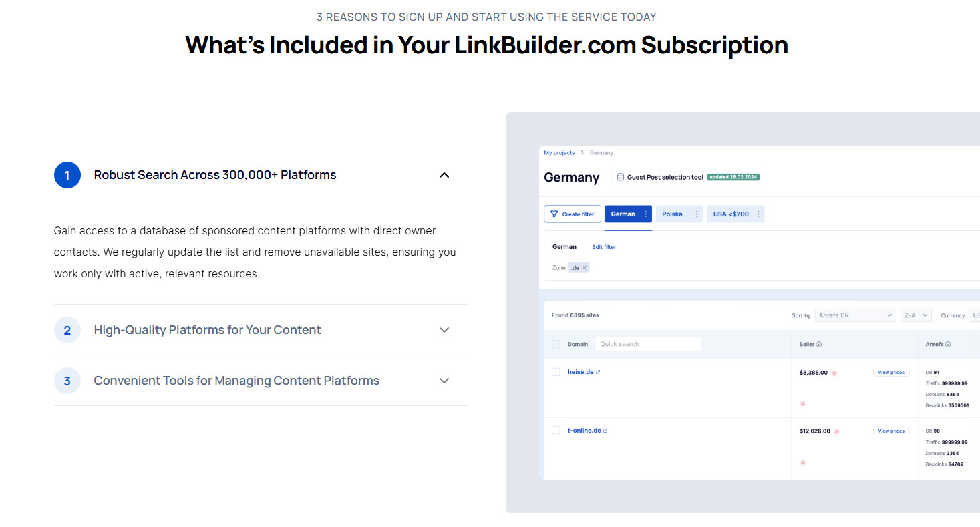Check the heise.de row checkbox
Image resolution: width=980 pixels, height=527 pixels.
(556, 372)
